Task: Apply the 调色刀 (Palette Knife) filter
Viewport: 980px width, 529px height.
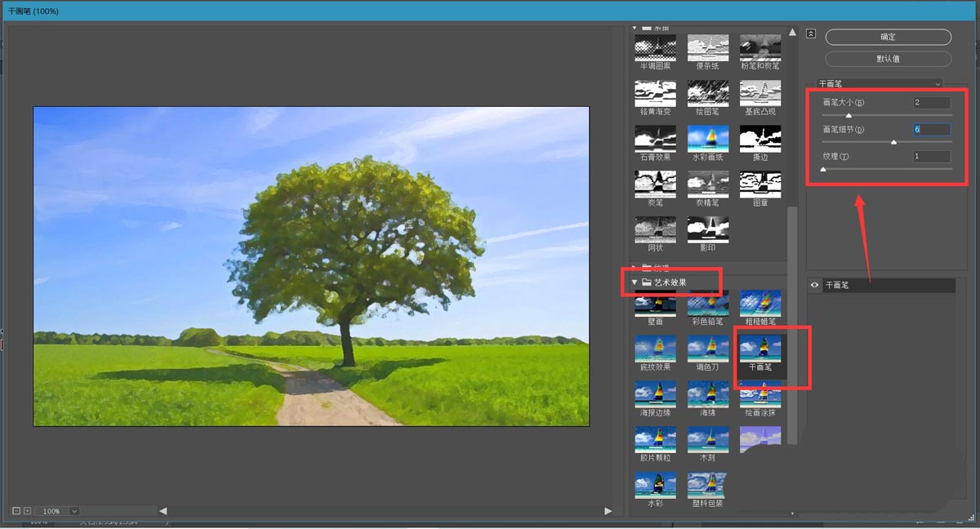Action: pyautogui.click(x=707, y=349)
